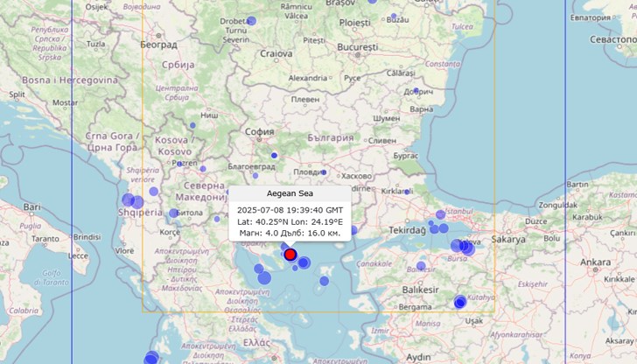Select the dark blue marker south of София
637x364 pixels.
click(274, 156)
